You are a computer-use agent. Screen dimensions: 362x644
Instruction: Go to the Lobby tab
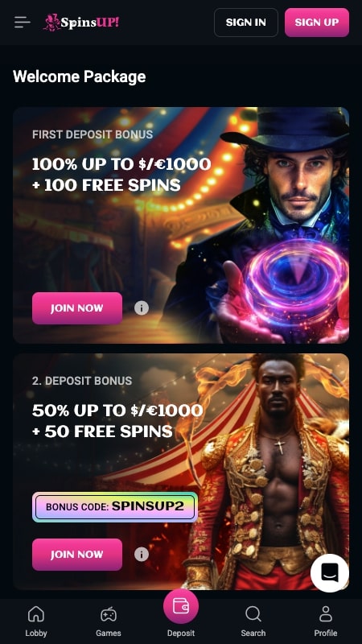click(36, 621)
